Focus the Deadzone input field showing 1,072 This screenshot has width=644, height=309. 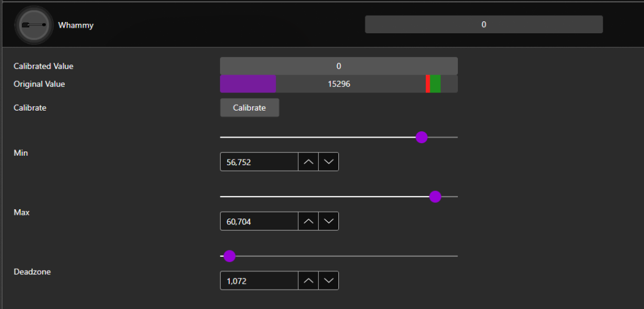pyautogui.click(x=258, y=281)
